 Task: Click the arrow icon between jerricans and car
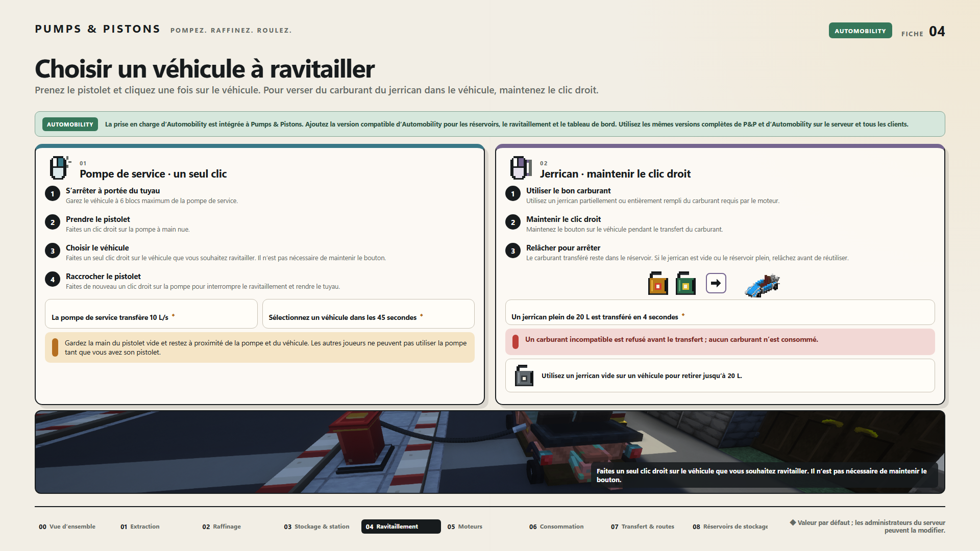tap(716, 283)
